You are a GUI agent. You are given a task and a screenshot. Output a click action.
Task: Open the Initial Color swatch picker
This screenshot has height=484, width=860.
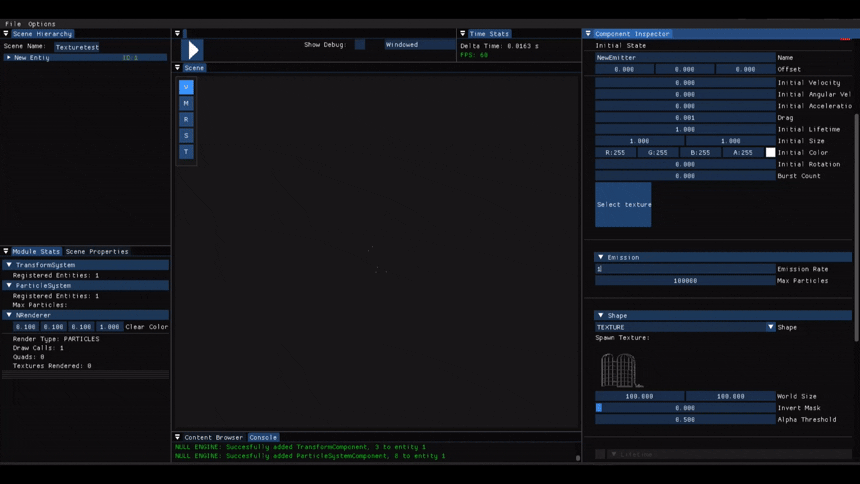point(771,153)
